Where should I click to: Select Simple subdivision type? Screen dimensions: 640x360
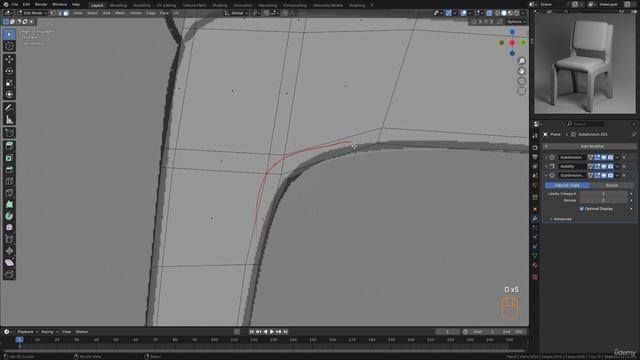click(612, 185)
